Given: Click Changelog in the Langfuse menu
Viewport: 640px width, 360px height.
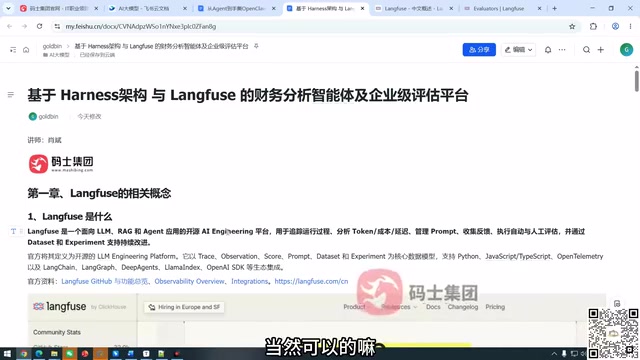Looking at the screenshot, I should [x=462, y=307].
